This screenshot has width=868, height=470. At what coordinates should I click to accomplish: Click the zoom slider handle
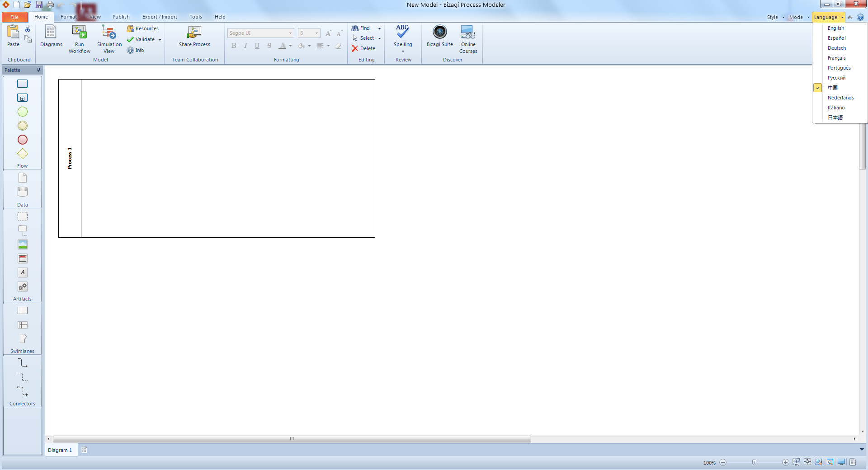click(754, 462)
